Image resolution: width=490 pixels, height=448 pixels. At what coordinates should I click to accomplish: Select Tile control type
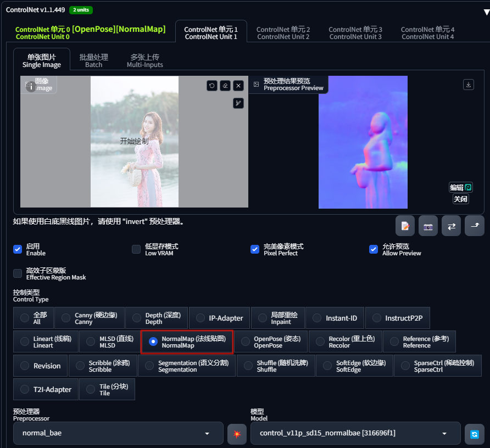[107, 389]
